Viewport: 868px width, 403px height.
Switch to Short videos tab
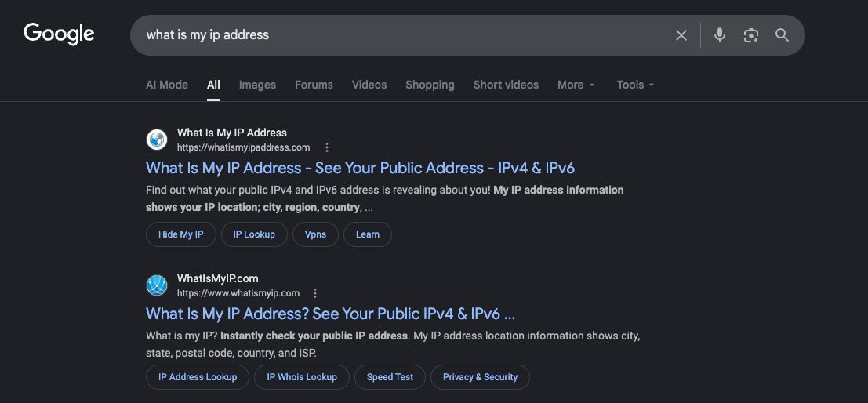pyautogui.click(x=506, y=85)
